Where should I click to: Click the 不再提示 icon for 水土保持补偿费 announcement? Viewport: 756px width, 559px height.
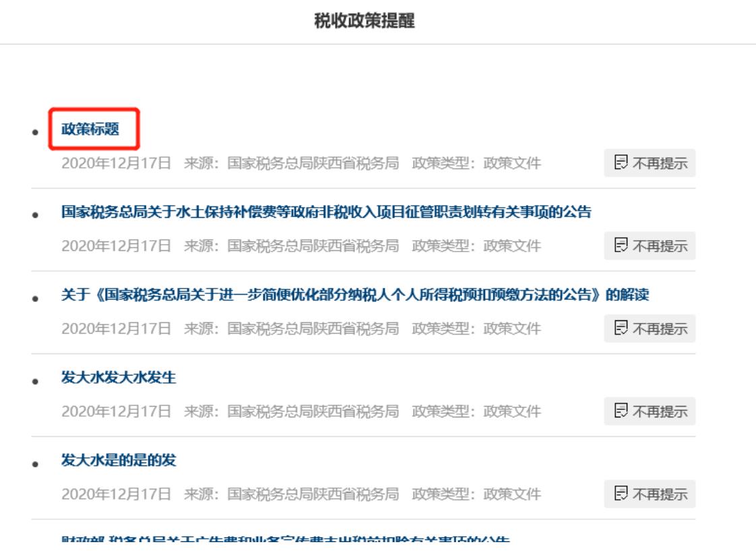[x=620, y=247]
